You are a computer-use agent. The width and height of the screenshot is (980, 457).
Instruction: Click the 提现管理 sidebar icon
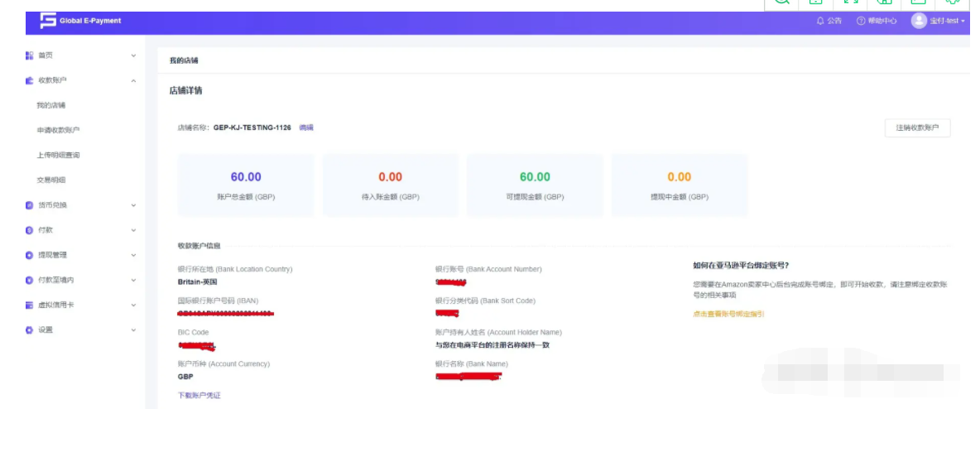pyautogui.click(x=29, y=255)
